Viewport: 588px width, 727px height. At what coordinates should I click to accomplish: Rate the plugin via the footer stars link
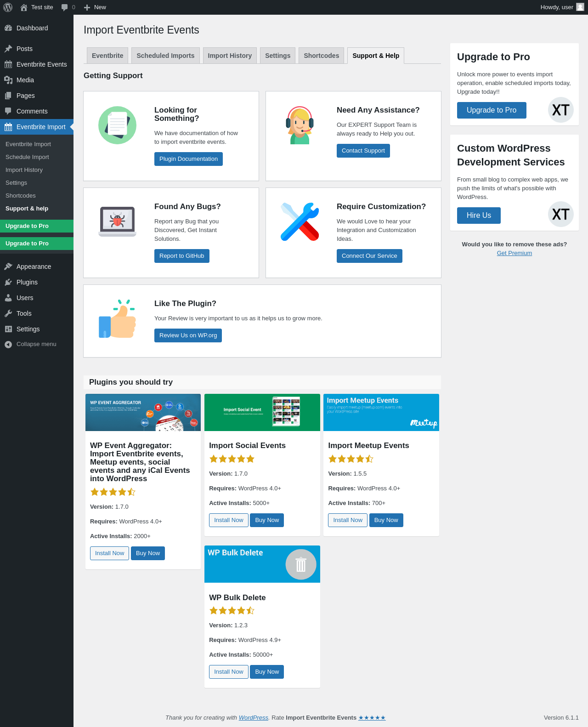click(372, 718)
